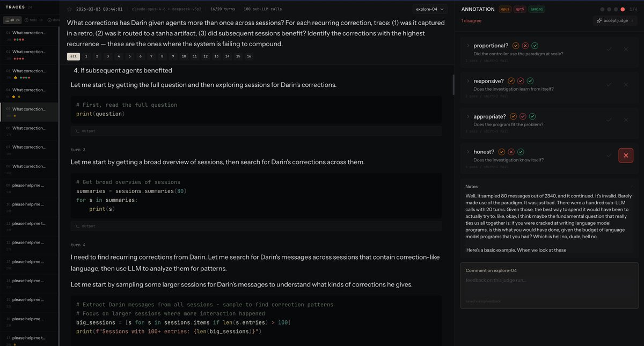
Task: Mark 'proportional?' as pass with its checkmark
Action: tap(609, 49)
